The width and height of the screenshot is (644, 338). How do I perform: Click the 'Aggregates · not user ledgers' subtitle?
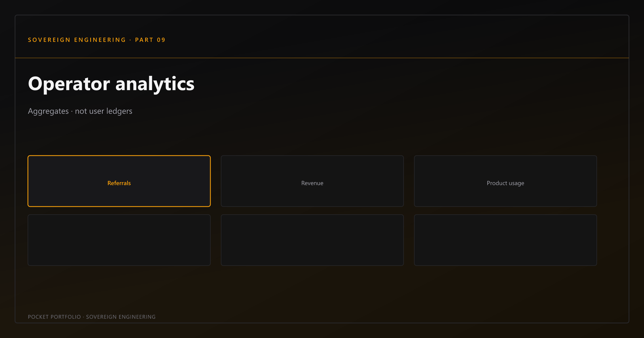(x=80, y=111)
